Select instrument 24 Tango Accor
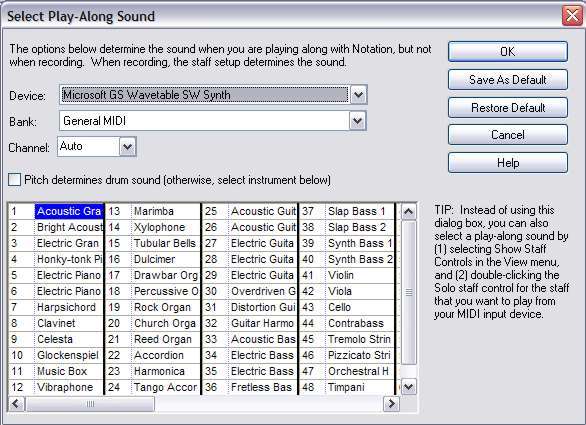The width and height of the screenshot is (586, 425). click(x=166, y=387)
